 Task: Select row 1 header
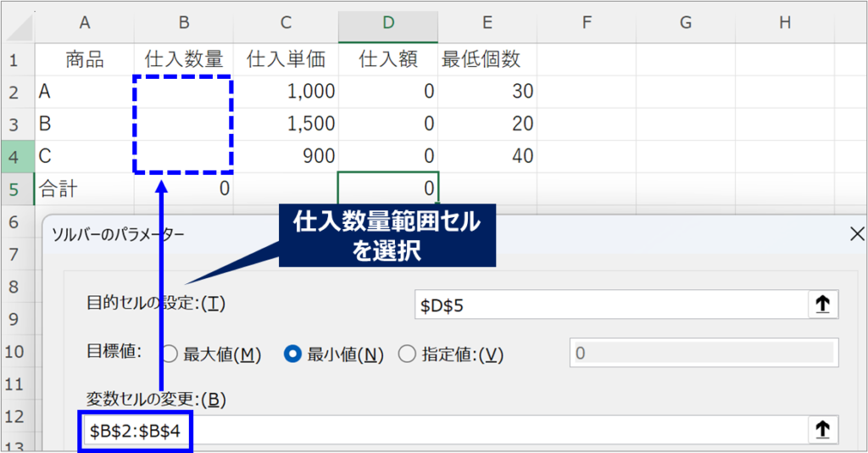click(17, 59)
